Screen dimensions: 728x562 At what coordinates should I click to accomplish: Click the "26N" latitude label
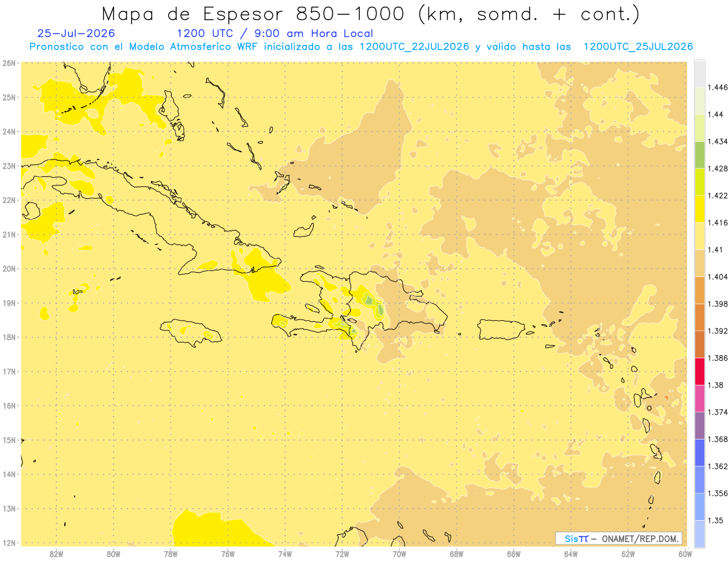coord(9,62)
